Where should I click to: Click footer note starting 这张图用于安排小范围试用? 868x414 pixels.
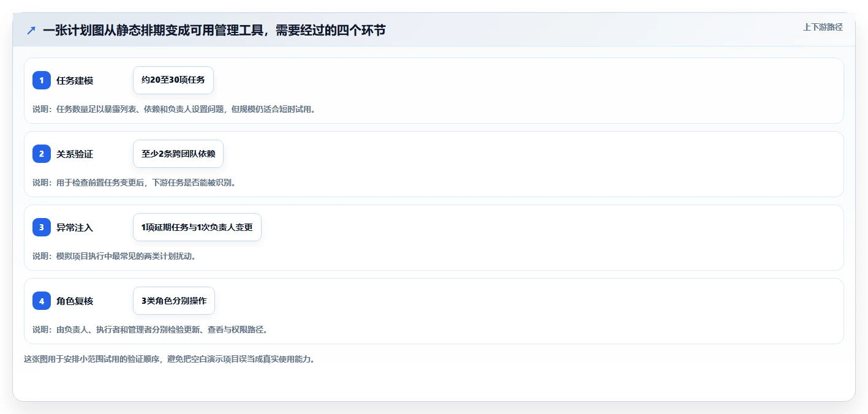pos(170,359)
